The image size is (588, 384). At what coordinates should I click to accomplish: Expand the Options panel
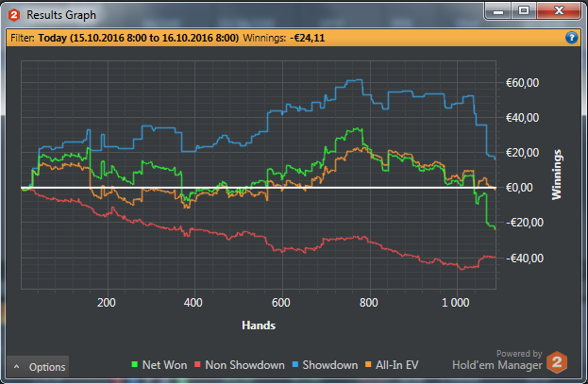click(x=38, y=367)
